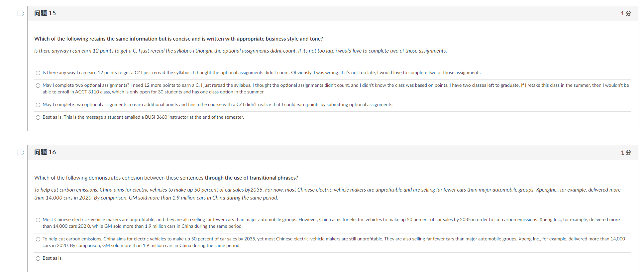Viewport: 644px width, 277px height.
Task: Choose answer starting 'To help cut carbon emissions, China aims'
Action: click(38, 239)
